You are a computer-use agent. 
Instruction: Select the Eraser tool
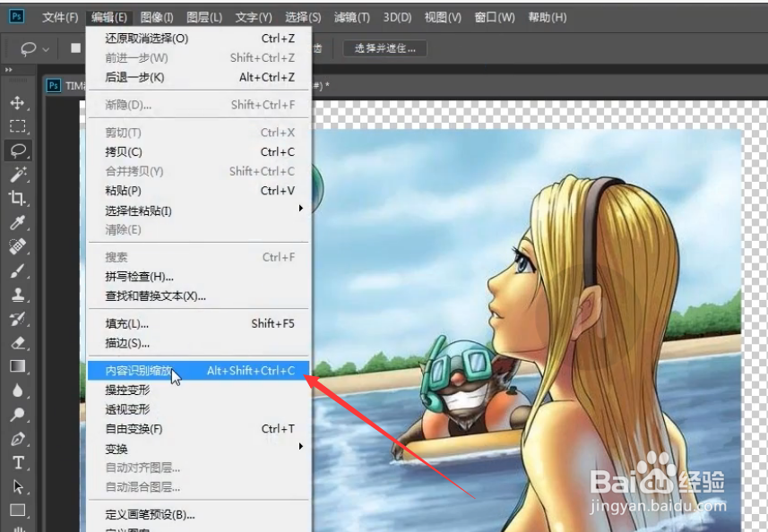[x=18, y=343]
